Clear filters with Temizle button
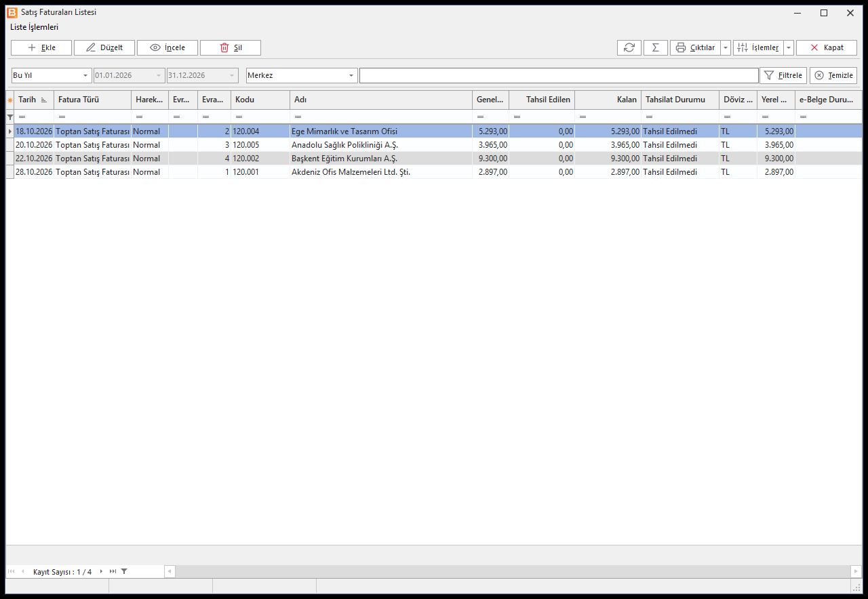This screenshot has height=599, width=868. 833,75
